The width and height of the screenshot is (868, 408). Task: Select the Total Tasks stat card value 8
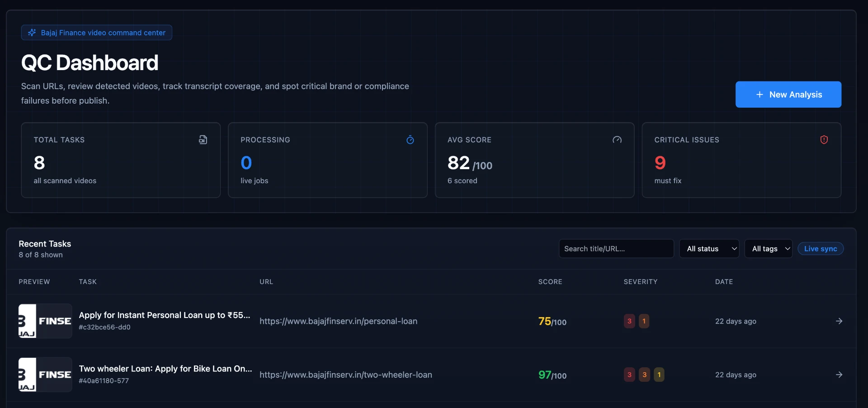coord(39,163)
